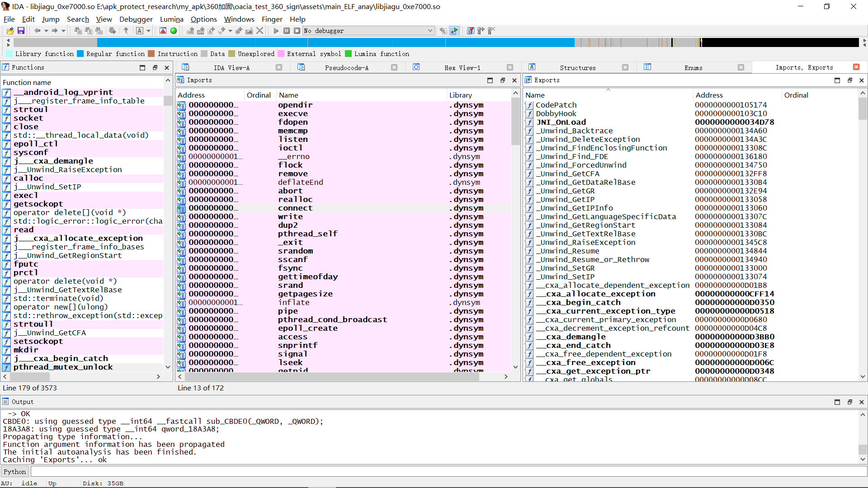Viewport: 868px width, 488px height.
Task: Click the Python command input field
Action: pyautogui.click(x=448, y=472)
